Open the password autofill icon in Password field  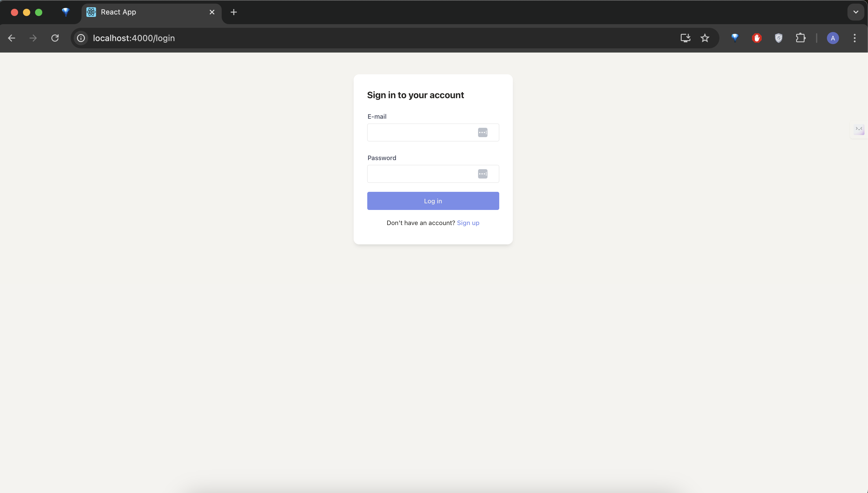[483, 174]
